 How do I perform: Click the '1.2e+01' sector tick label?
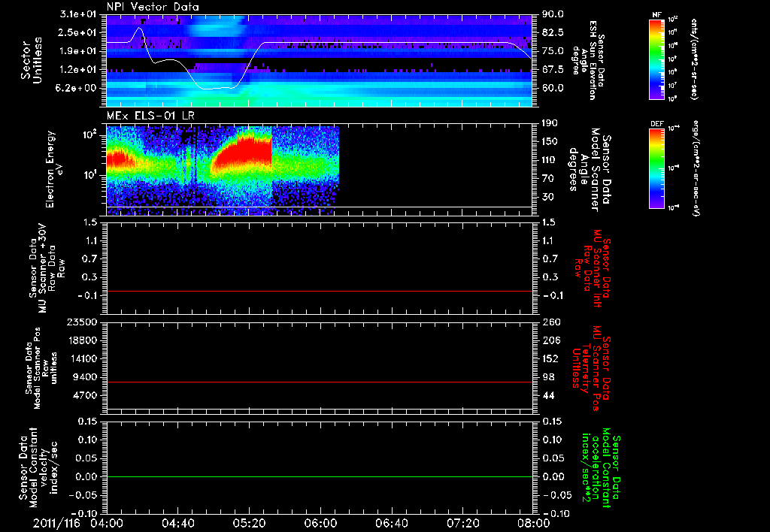tap(78, 70)
